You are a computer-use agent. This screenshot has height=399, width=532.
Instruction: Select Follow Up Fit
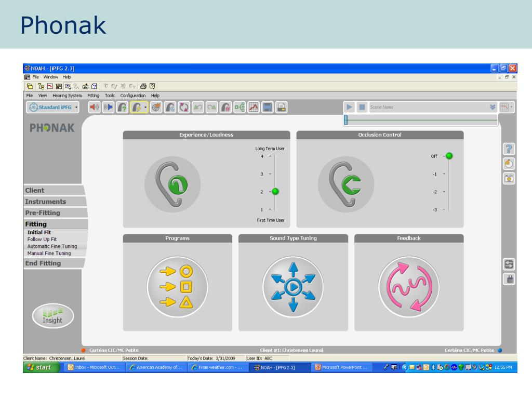pyautogui.click(x=42, y=239)
